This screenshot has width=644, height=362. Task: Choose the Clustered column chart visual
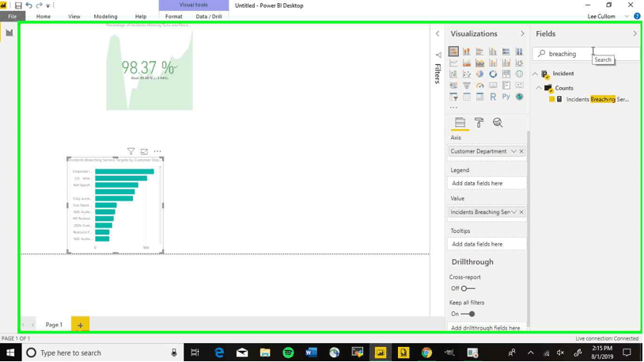pos(493,51)
